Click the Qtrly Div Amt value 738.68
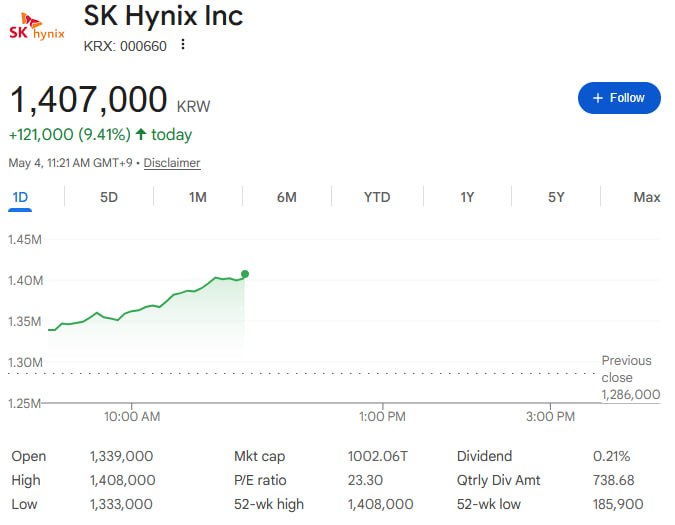This screenshot has width=675, height=525. (613, 480)
